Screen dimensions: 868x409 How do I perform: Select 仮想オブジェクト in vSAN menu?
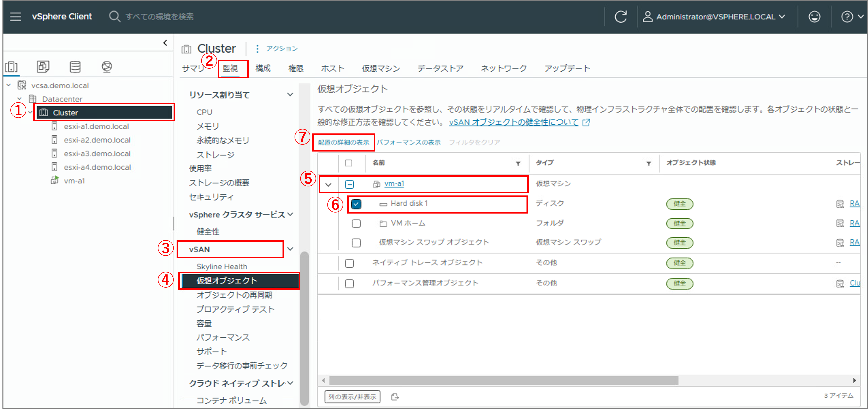coord(240,281)
